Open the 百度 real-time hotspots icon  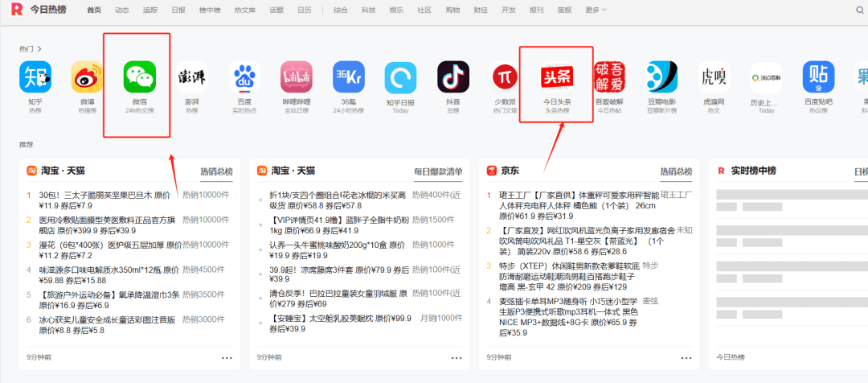[x=244, y=76]
